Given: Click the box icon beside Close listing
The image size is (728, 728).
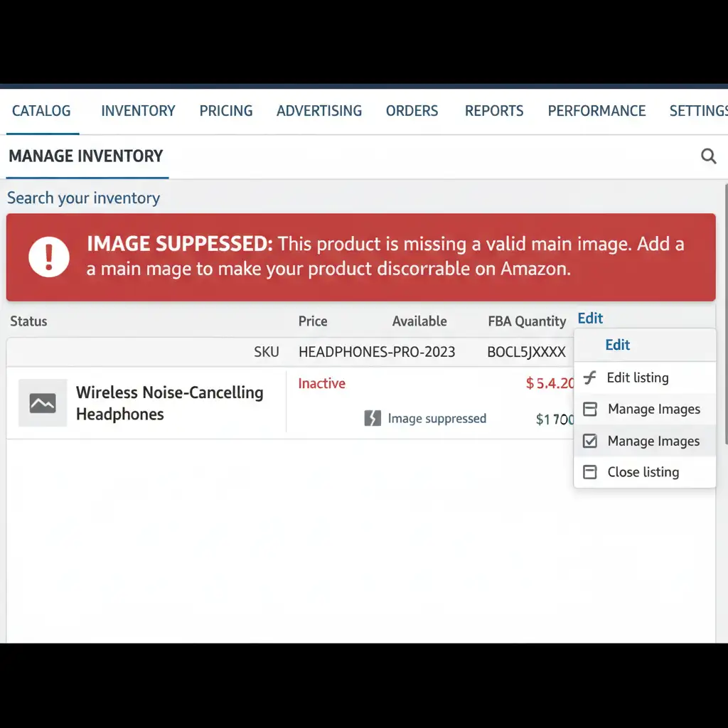Looking at the screenshot, I should click(589, 472).
